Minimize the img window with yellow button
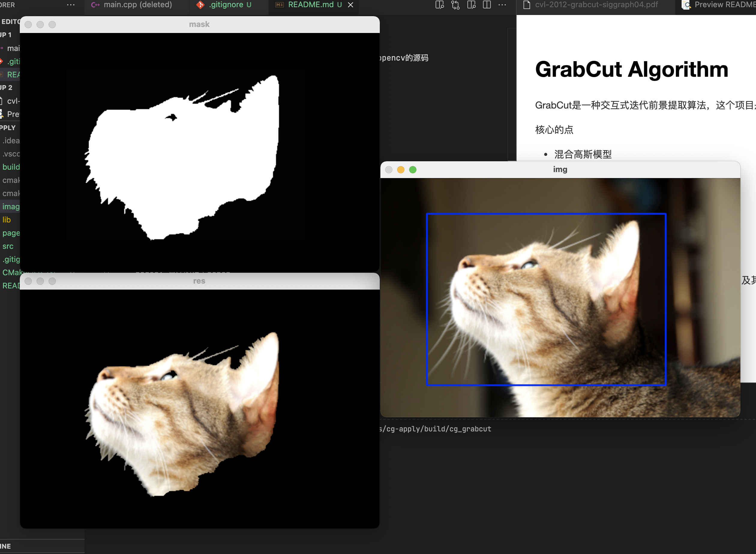Image resolution: width=756 pixels, height=554 pixels. pyautogui.click(x=400, y=170)
